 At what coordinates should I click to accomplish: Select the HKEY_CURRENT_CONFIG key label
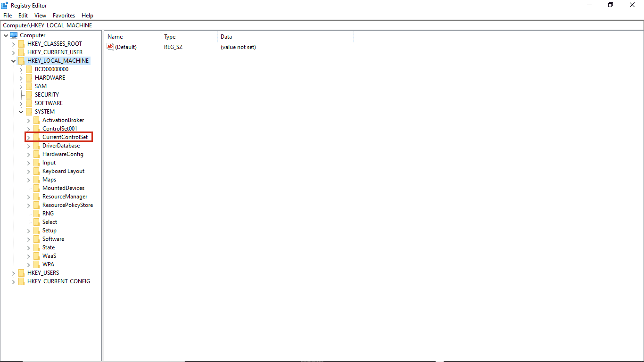[58, 281]
